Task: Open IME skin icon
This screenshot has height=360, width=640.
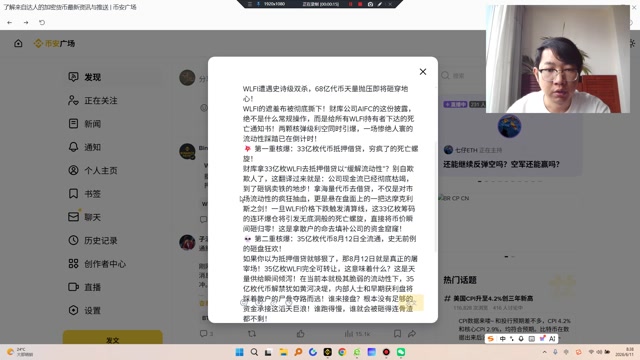Action: click(542, 339)
